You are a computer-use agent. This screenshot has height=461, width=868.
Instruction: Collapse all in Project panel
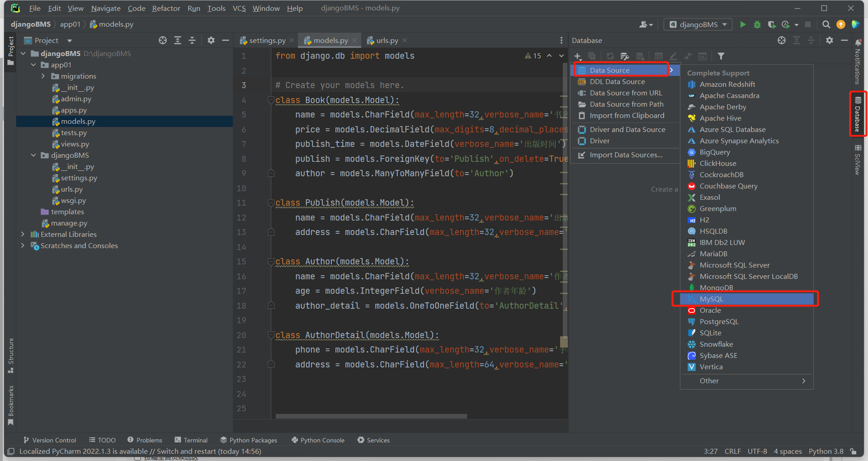(x=192, y=40)
